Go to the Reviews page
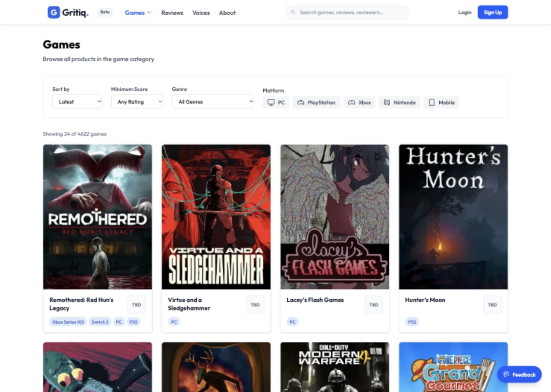 pyautogui.click(x=172, y=13)
